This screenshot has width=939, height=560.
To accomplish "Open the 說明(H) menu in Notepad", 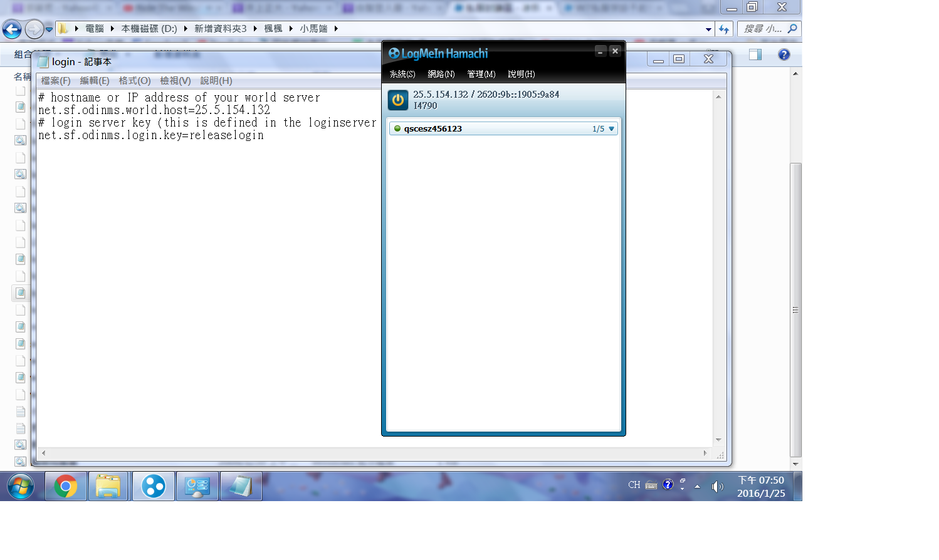I will 216,81.
